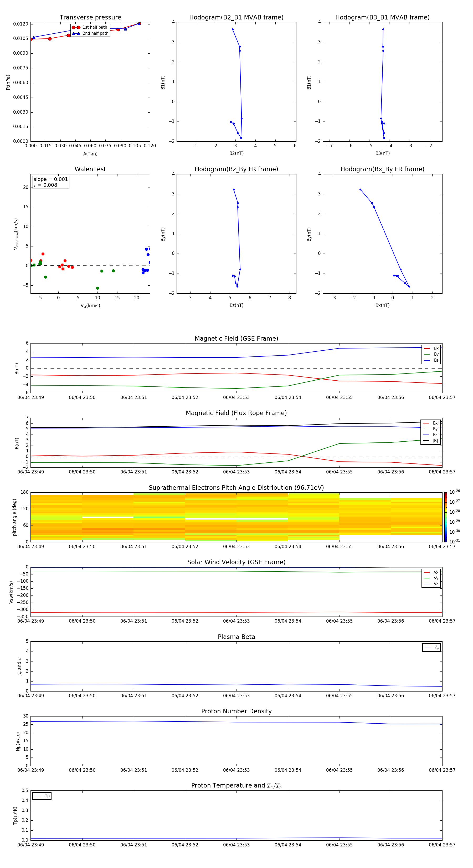This screenshot has height=868, width=473.
Task: Select the slope and r annotation box
Action: [x=51, y=182]
